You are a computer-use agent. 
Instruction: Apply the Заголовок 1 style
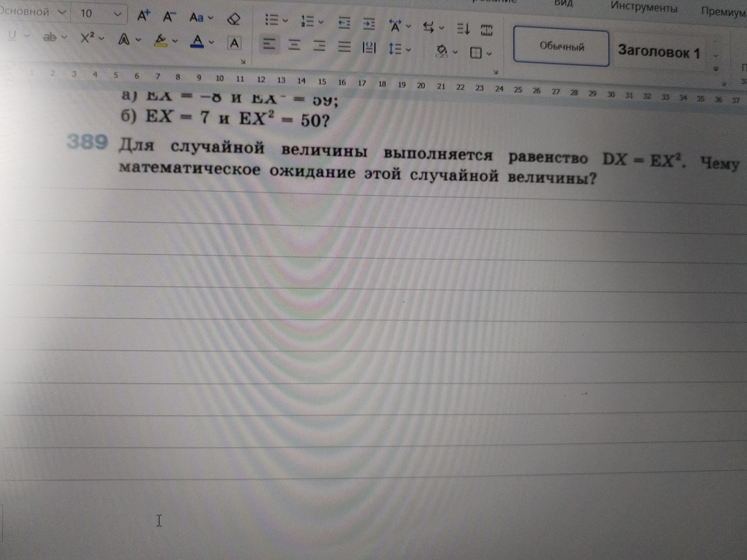pyautogui.click(x=659, y=51)
